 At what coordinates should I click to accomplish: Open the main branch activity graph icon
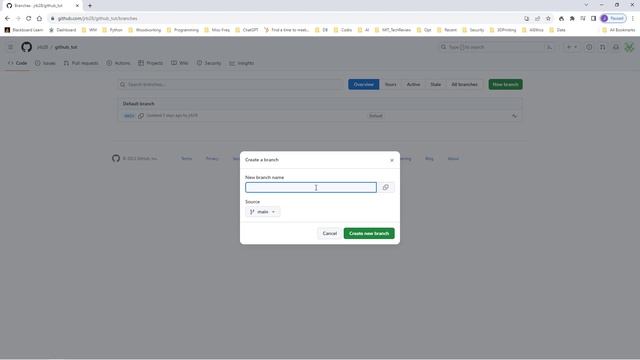[x=514, y=116]
